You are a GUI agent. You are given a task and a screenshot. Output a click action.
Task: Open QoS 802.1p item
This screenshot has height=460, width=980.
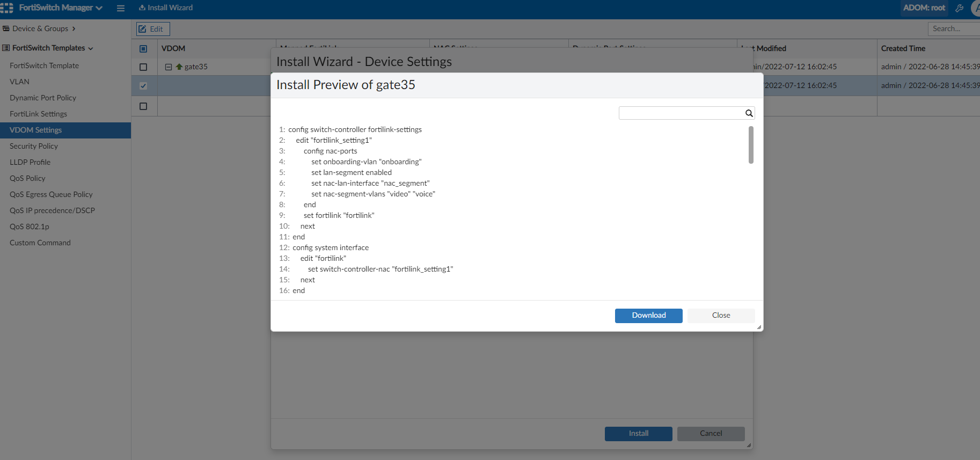(x=29, y=227)
